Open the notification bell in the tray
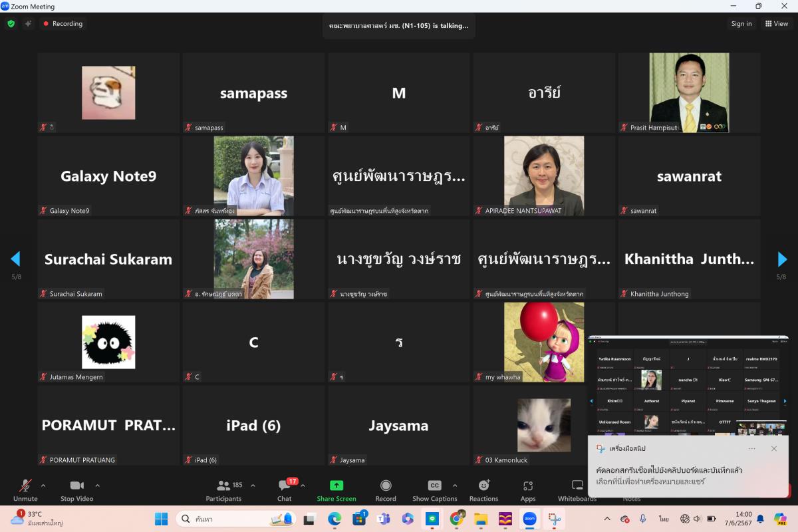 [760, 519]
